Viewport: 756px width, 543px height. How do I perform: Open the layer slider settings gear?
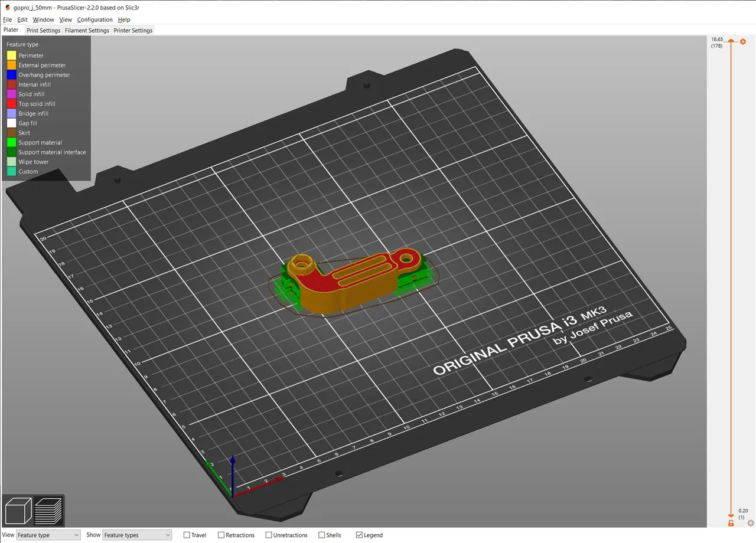751,523
